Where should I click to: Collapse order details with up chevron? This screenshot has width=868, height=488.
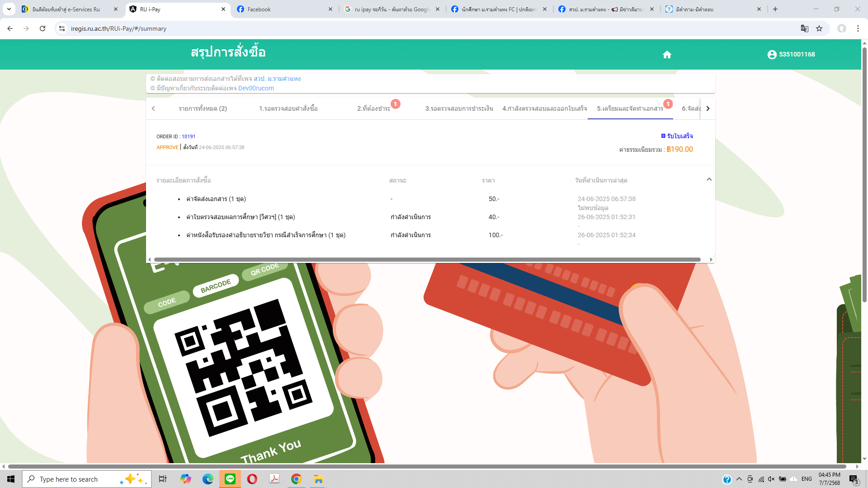[709, 179]
